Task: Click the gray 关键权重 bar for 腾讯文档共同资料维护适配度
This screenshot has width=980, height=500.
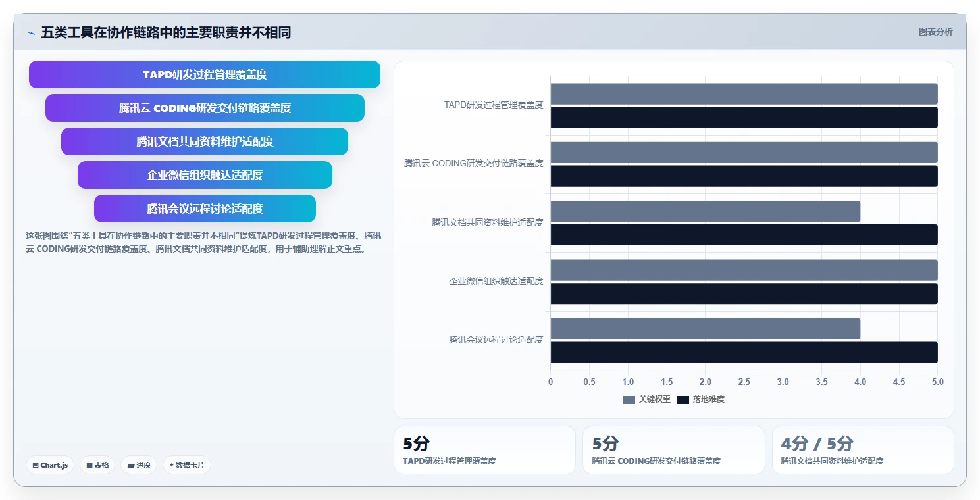Action: [x=706, y=211]
